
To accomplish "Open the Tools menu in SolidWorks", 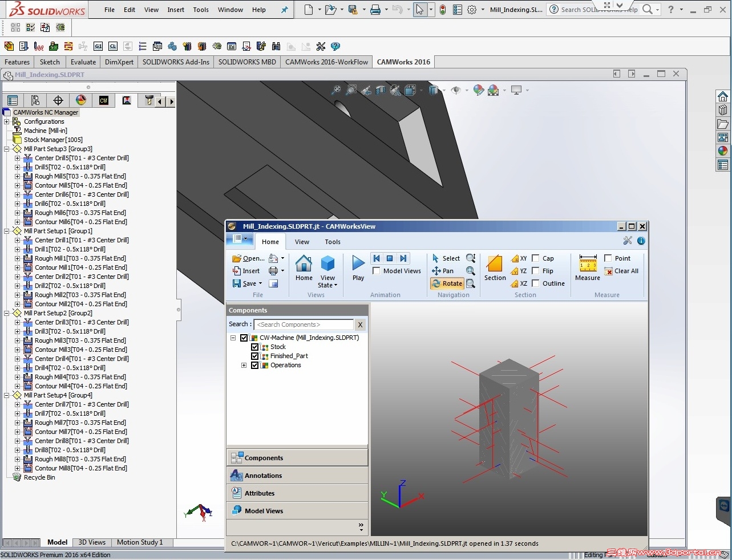I will 201,10.
